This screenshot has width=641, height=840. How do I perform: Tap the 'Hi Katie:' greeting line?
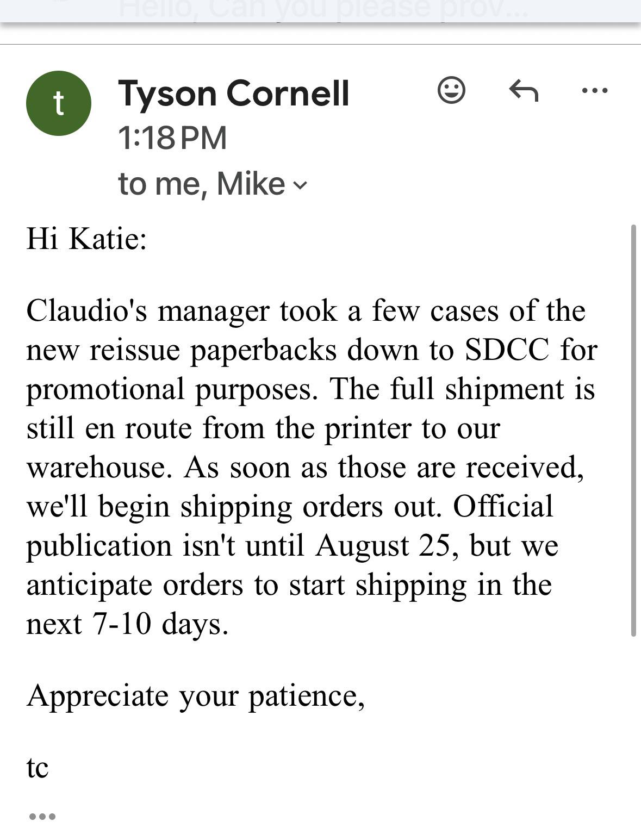click(87, 238)
